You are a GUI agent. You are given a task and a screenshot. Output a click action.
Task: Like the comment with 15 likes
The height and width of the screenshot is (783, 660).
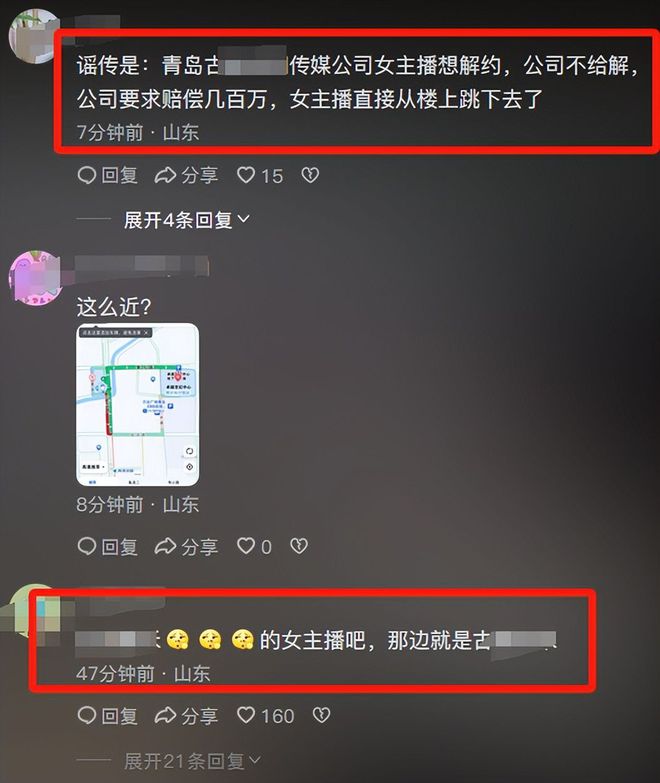coord(260,175)
